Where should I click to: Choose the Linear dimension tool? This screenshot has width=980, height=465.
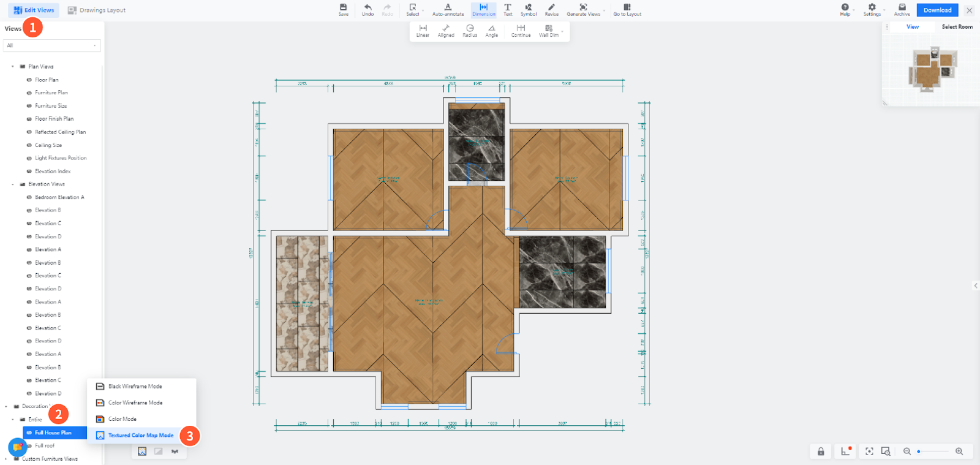pyautogui.click(x=423, y=31)
